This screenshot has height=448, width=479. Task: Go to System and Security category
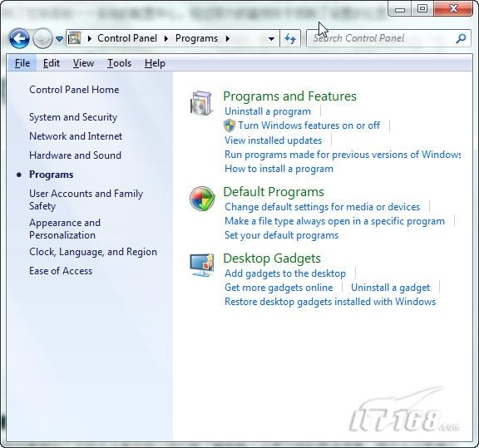point(73,117)
